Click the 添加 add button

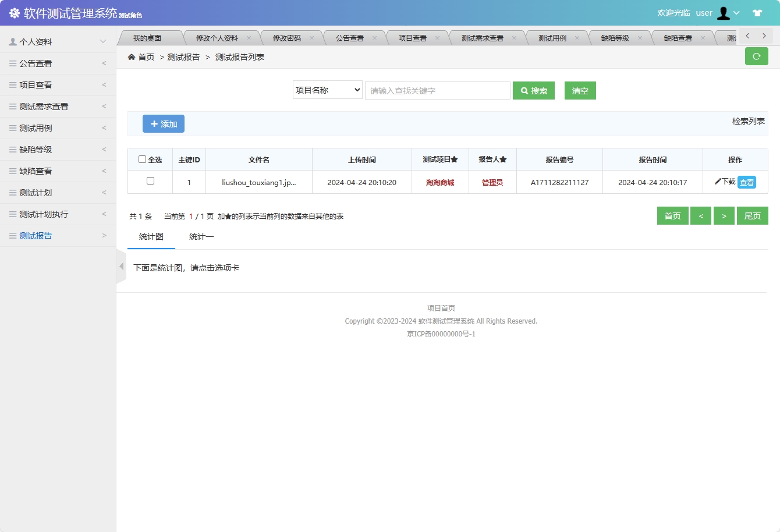(x=164, y=123)
